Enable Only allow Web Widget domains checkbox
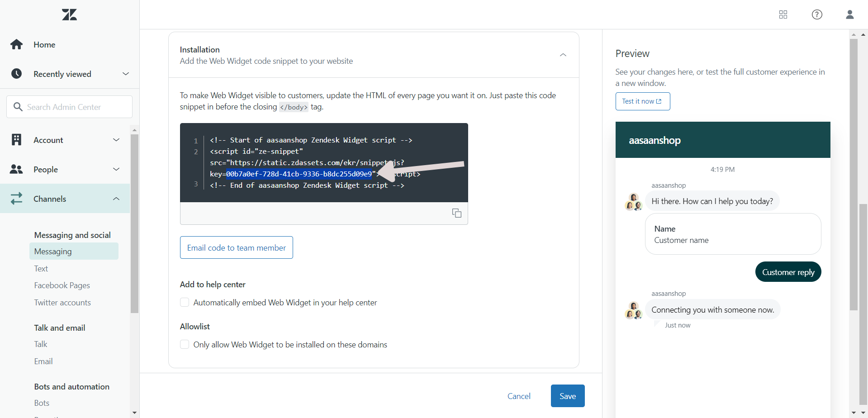Image resolution: width=868 pixels, height=418 pixels. coord(185,344)
